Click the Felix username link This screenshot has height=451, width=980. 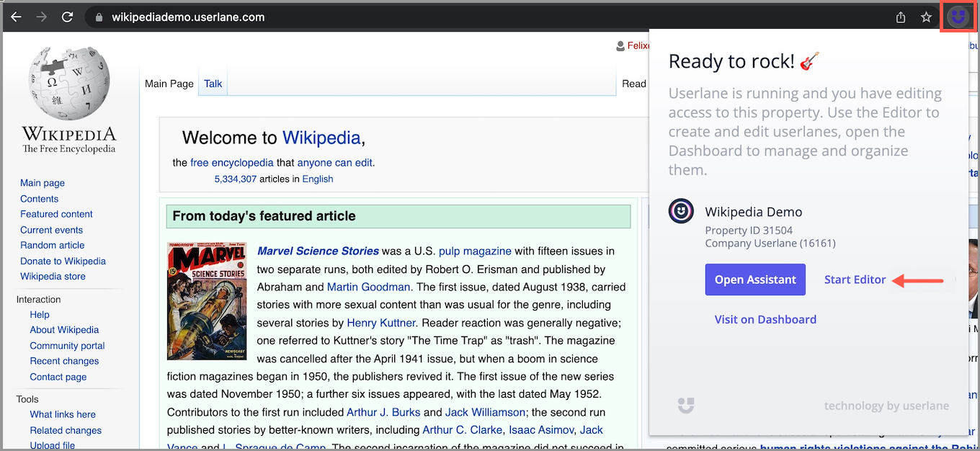tap(638, 46)
